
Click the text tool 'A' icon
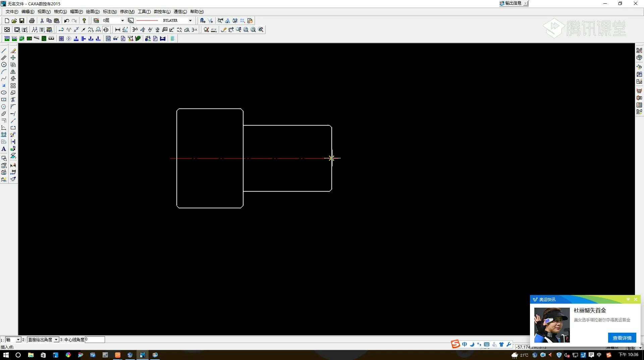click(4, 149)
